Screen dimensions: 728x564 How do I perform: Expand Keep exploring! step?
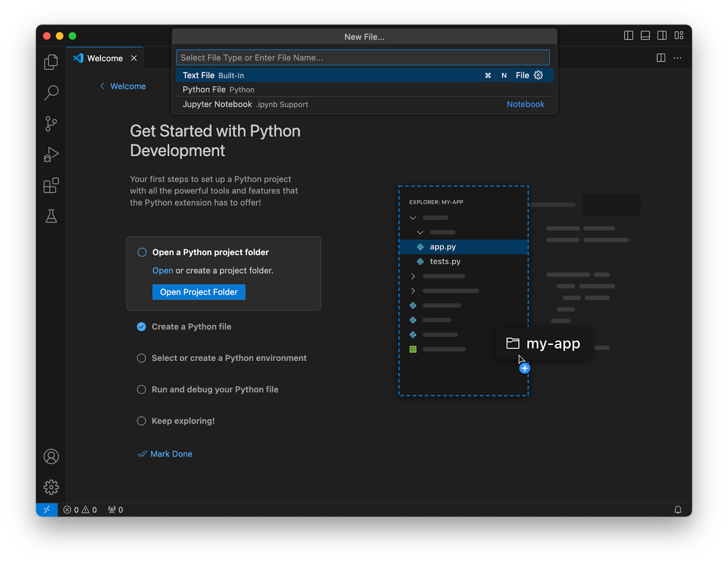(183, 421)
